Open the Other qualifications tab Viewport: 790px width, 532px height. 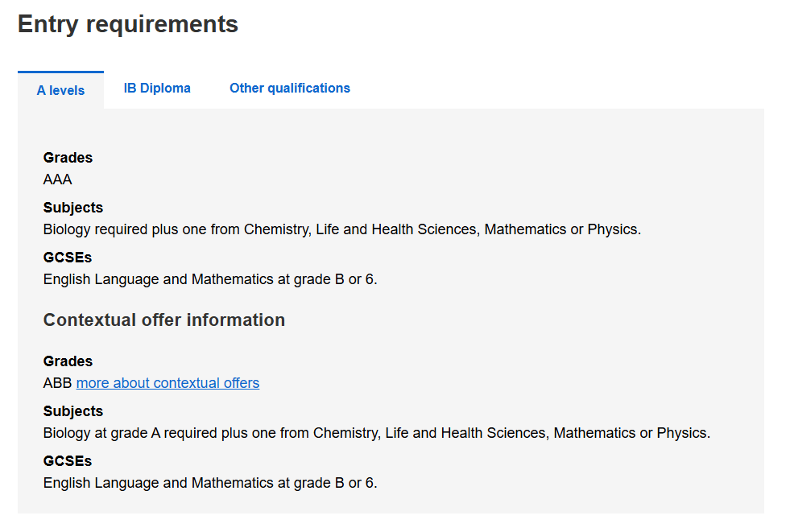[x=290, y=88]
